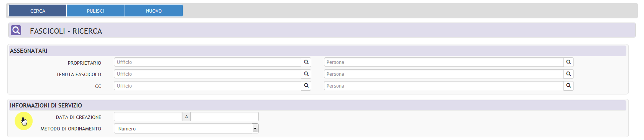The image size is (644, 140).
Task: Select the Data di Creazione end date field
Action: tap(225, 117)
